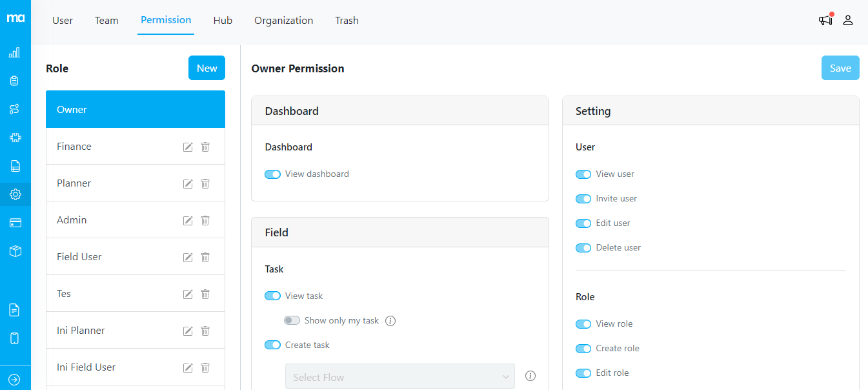The height and width of the screenshot is (390, 868).
Task: Click the settings gear sidebar icon
Action: 15,194
